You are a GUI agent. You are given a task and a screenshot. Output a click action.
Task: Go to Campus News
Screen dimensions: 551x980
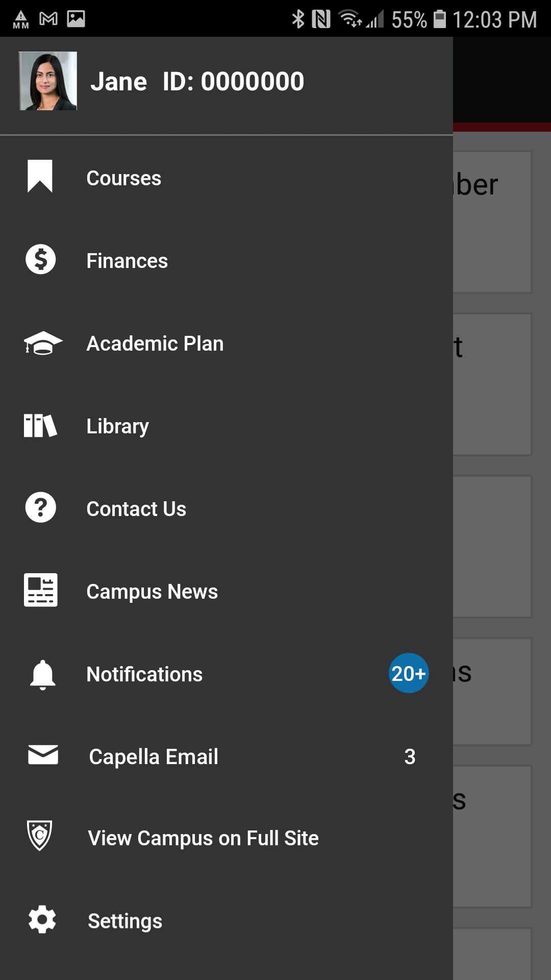[x=227, y=592]
